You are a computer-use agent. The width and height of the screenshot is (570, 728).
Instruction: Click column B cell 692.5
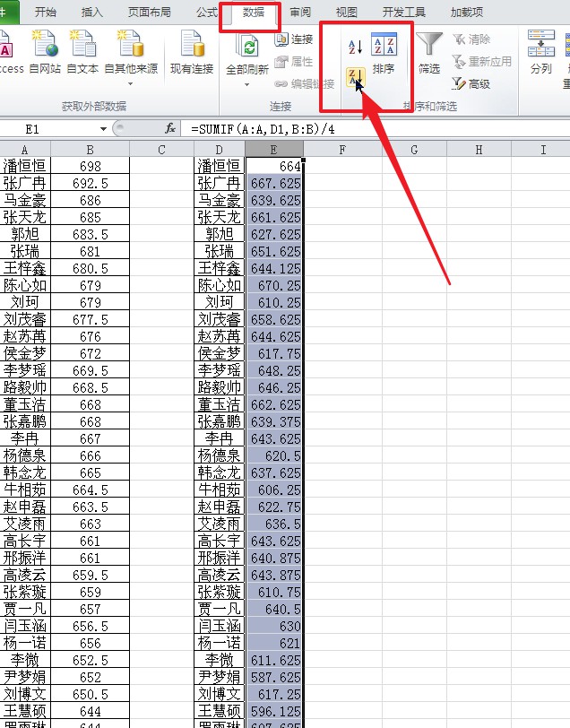pyautogui.click(x=90, y=183)
